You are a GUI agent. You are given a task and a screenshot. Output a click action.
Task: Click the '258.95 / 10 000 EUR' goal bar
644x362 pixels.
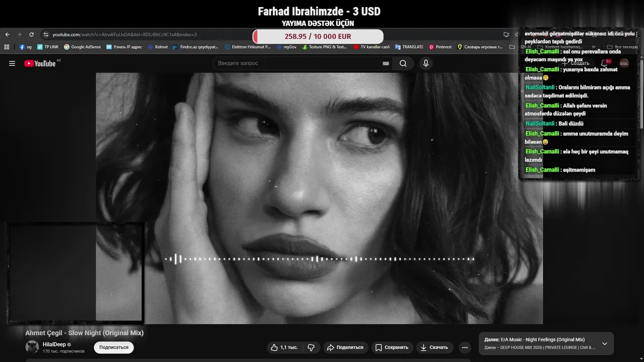[318, 36]
